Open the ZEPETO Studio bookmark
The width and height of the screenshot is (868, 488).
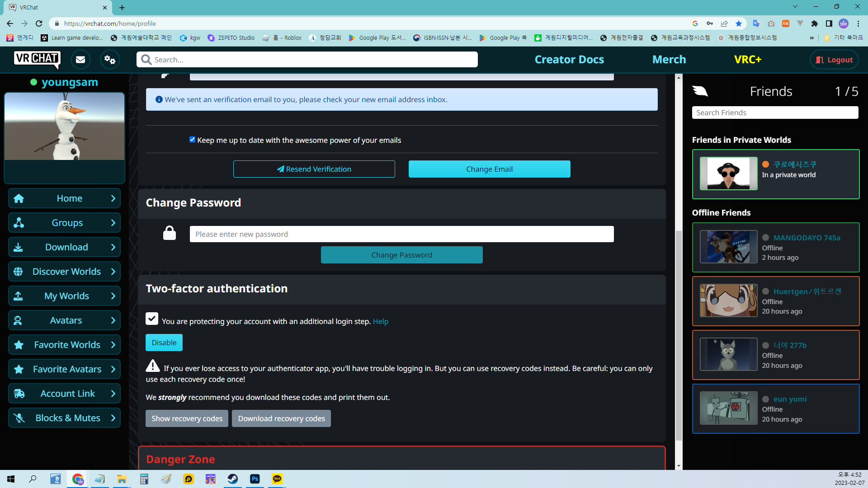[231, 38]
